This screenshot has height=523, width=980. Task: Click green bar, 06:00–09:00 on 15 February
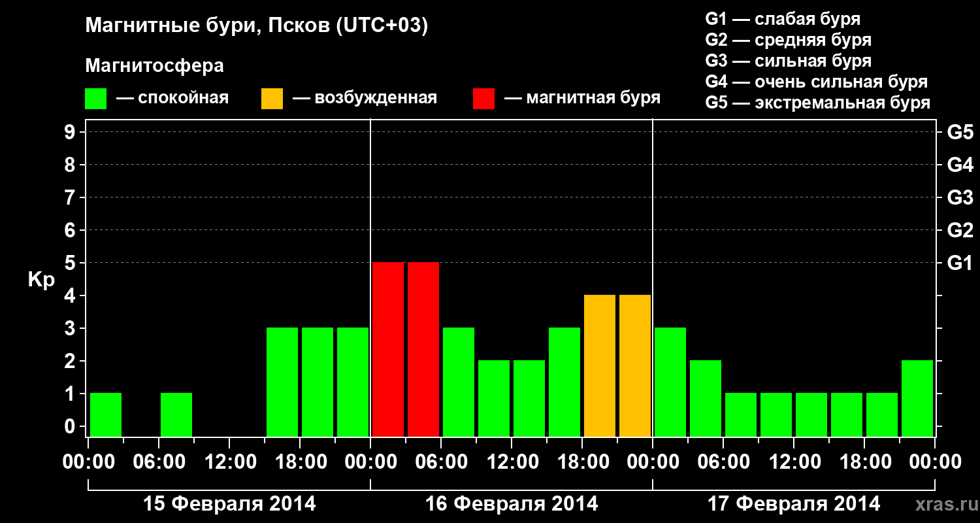point(176,414)
